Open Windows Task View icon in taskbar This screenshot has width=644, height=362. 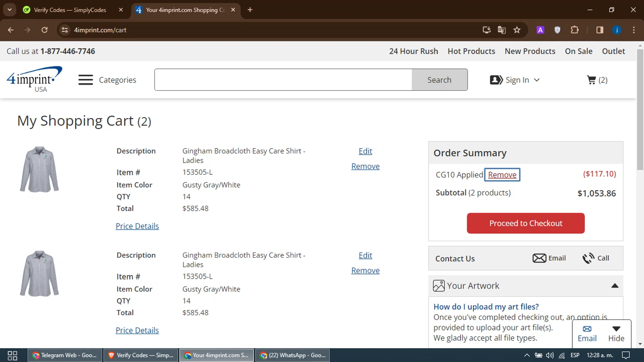12,355
